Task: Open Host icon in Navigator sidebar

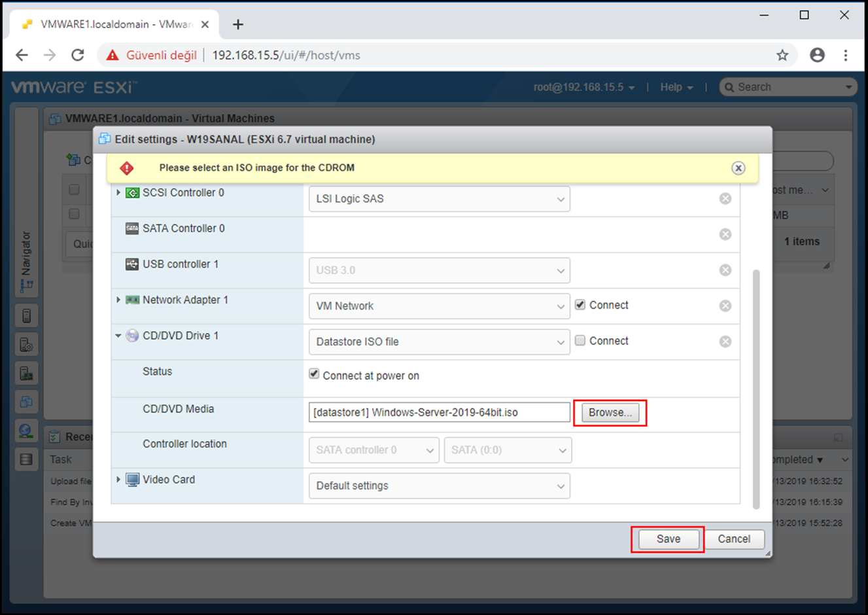Action: click(26, 316)
